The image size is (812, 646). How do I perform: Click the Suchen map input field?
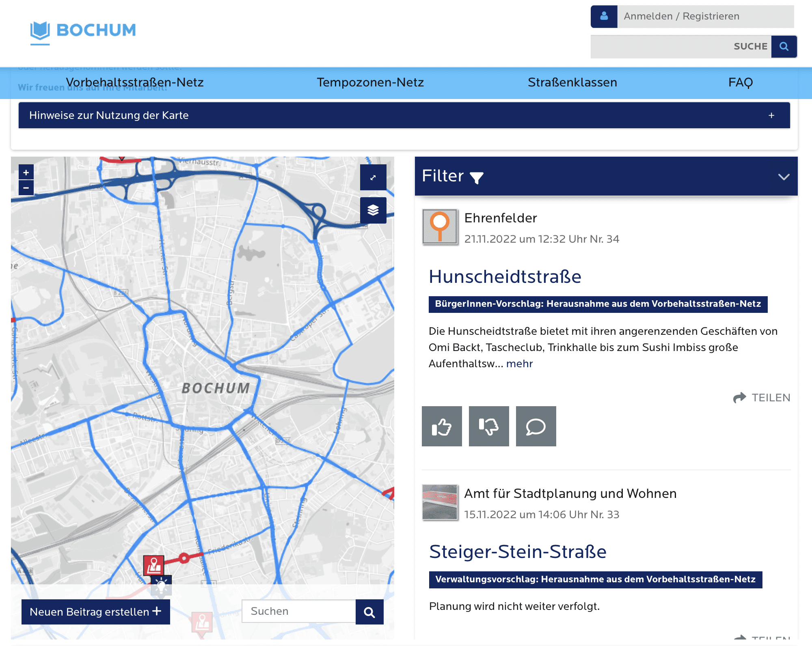tap(299, 612)
